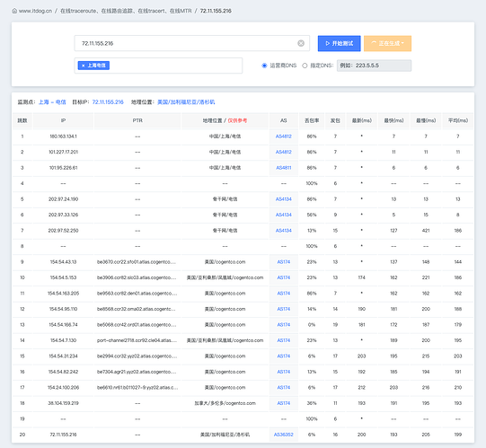
Task: Open the 正在生成 dropdown button
Action: coord(387,43)
